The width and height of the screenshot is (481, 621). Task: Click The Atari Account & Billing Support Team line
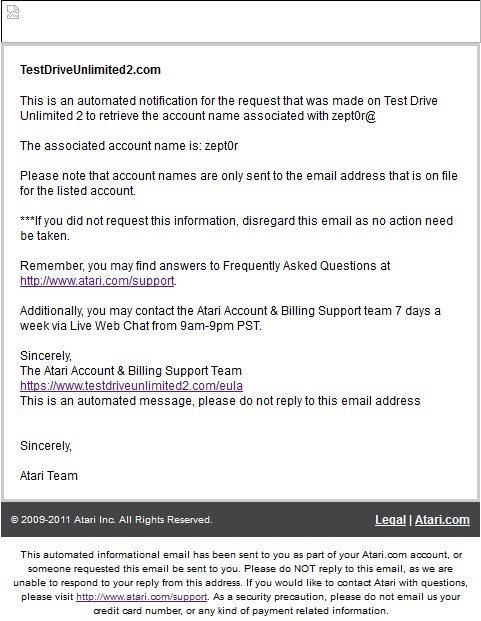click(131, 371)
